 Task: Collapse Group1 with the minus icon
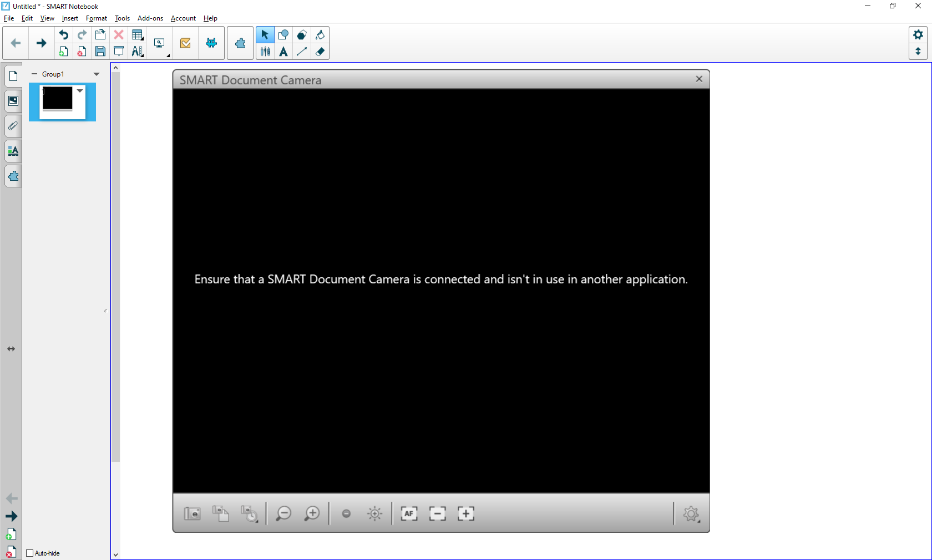point(34,74)
